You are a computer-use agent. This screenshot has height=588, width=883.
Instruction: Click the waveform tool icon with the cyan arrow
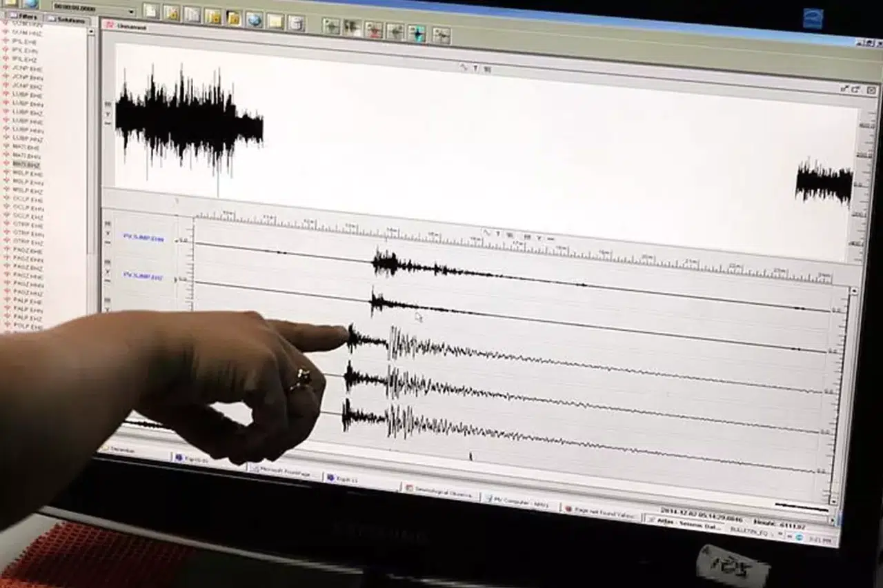(417, 32)
